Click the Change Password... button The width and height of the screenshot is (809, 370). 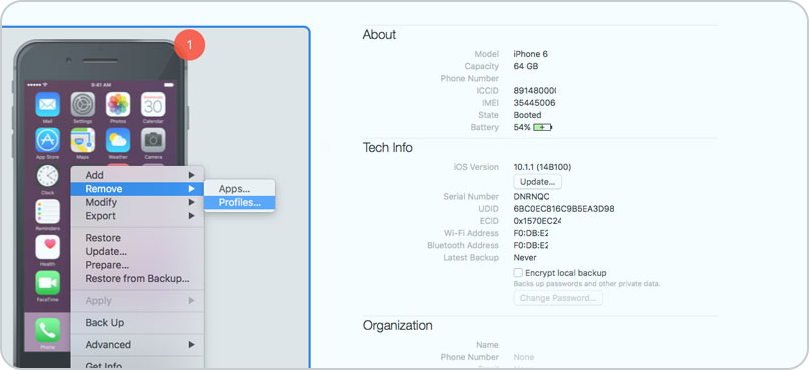pos(558,298)
